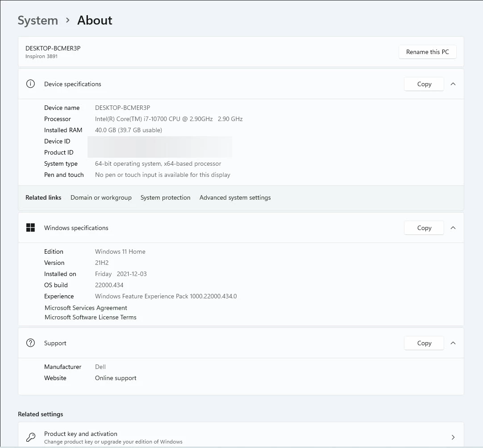Copy the Support information
This screenshot has width=483, height=448.
click(424, 343)
